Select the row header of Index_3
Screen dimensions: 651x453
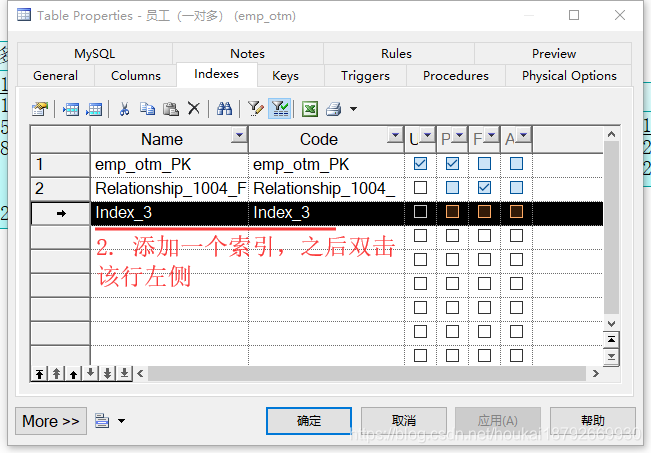click(61, 213)
